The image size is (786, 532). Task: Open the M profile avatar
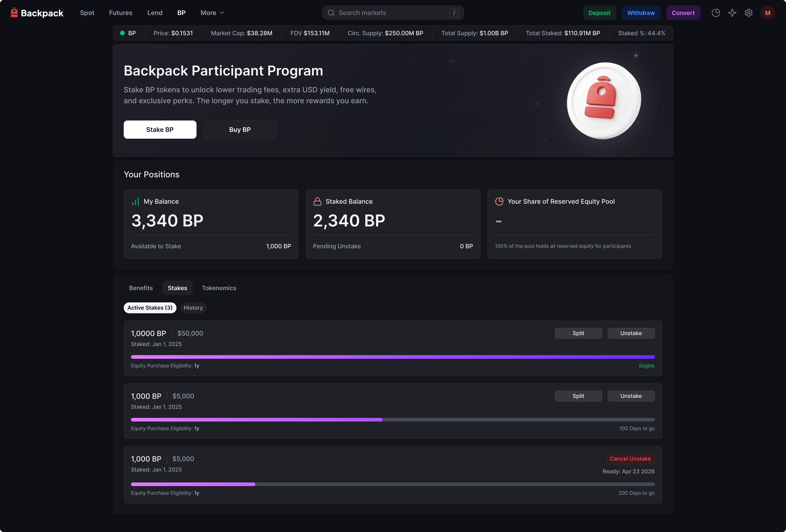click(x=768, y=13)
